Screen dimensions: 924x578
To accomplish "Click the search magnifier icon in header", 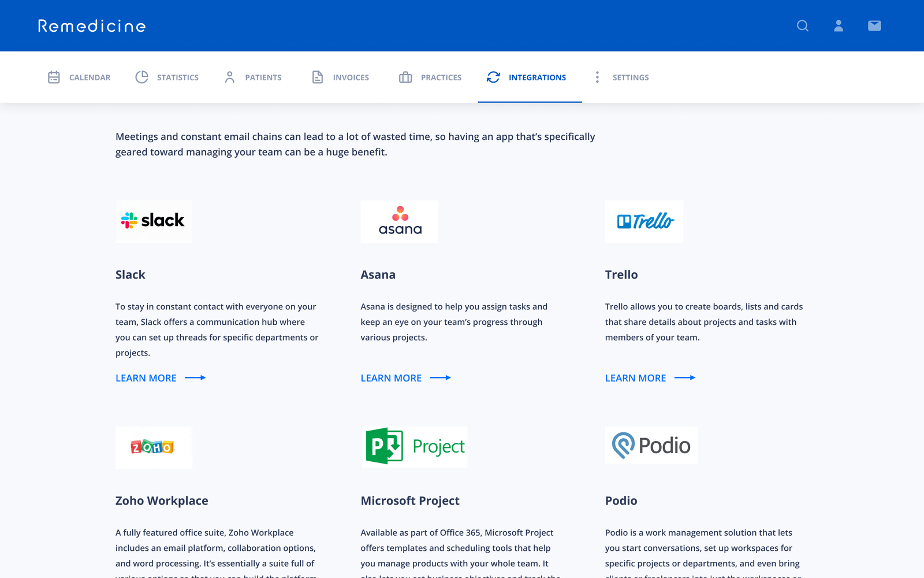I will point(802,26).
